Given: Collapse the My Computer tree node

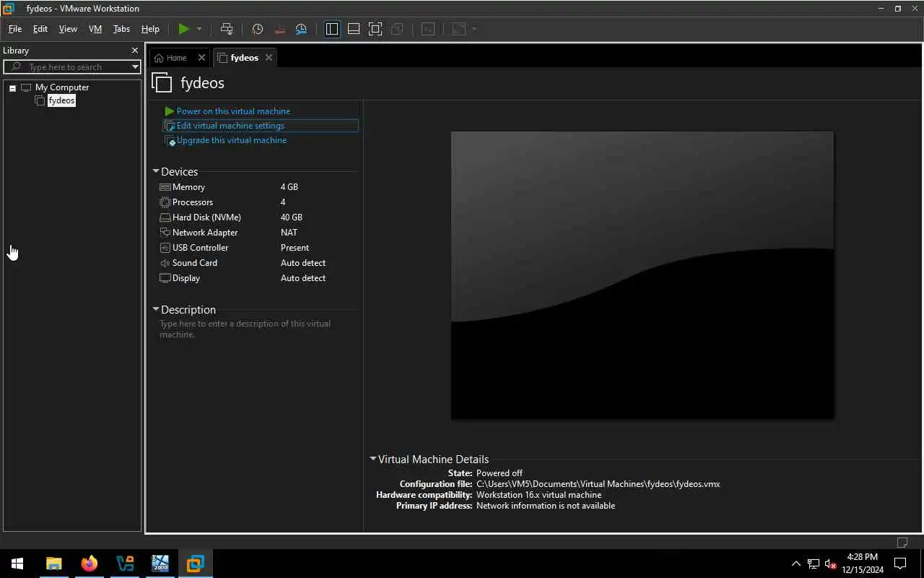Looking at the screenshot, I should pyautogui.click(x=12, y=88).
